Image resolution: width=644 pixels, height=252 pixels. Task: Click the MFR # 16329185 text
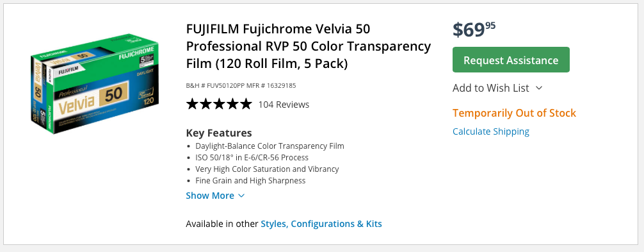click(x=271, y=86)
